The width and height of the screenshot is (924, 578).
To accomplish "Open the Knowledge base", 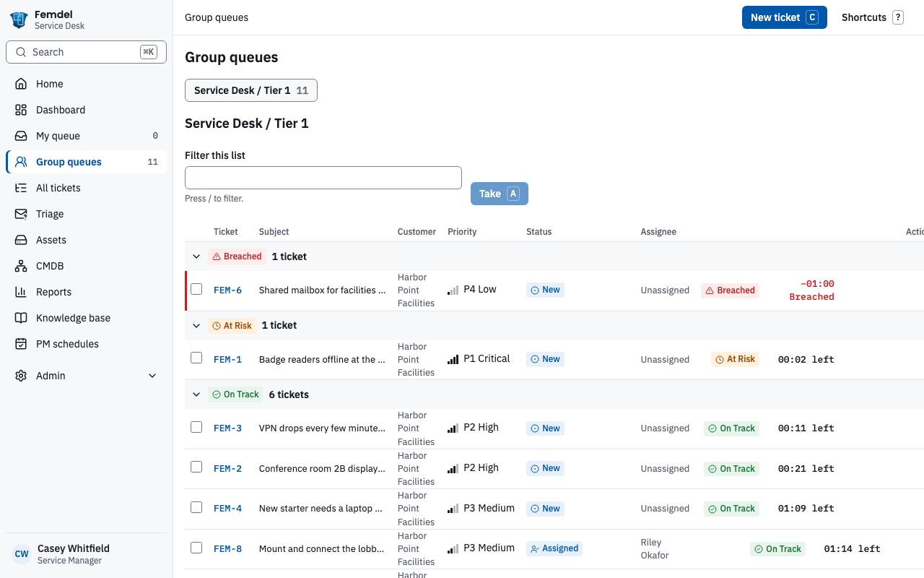I will click(x=86, y=318).
